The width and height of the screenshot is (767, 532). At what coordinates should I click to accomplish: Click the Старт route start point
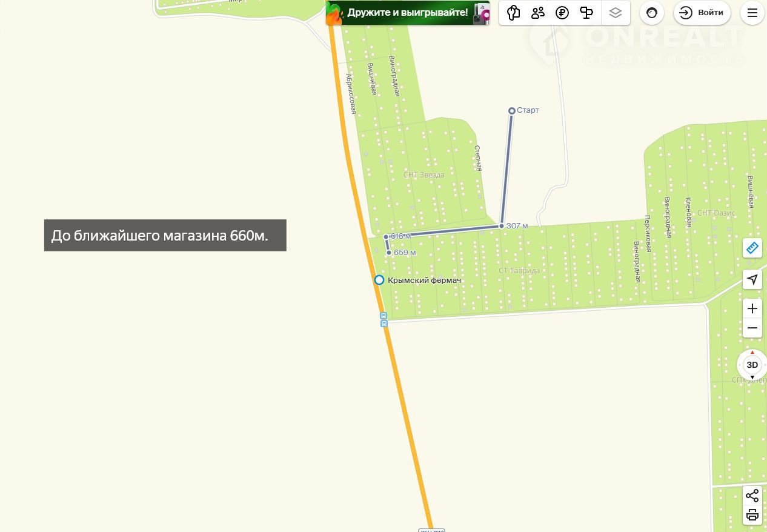tap(512, 111)
